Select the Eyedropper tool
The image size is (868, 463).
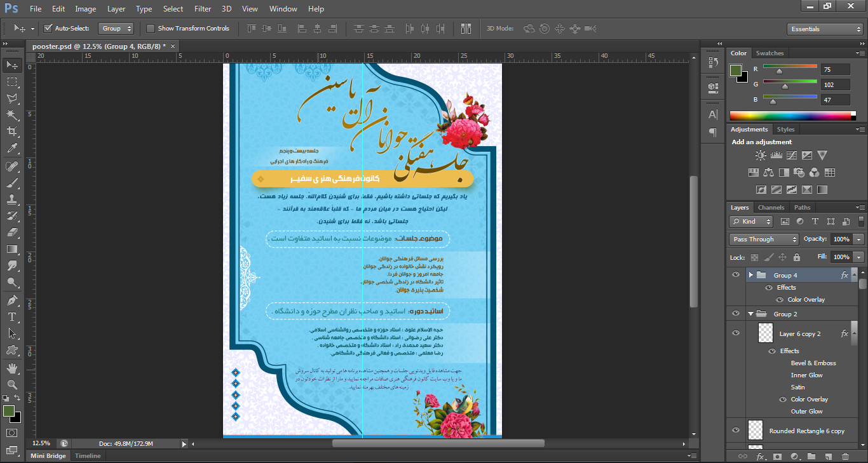[12, 149]
